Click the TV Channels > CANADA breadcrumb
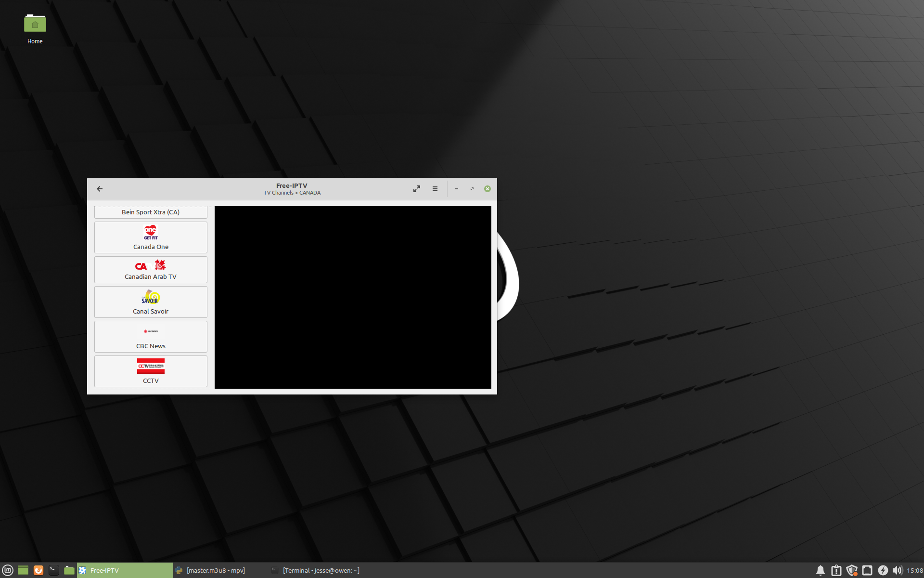Image resolution: width=924 pixels, height=578 pixels. [x=292, y=193]
